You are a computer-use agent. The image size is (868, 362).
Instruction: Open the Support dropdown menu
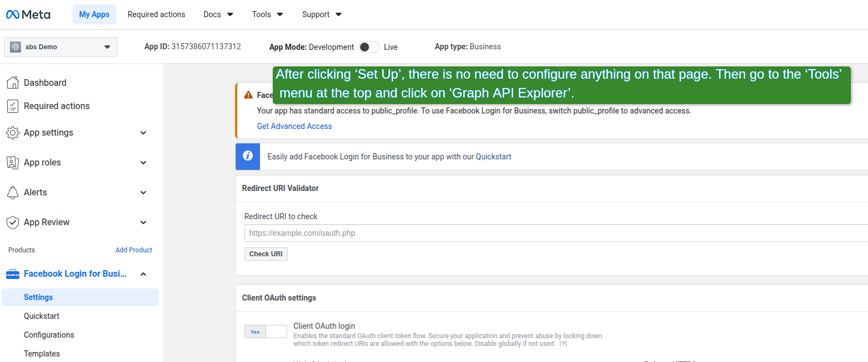pyautogui.click(x=321, y=14)
